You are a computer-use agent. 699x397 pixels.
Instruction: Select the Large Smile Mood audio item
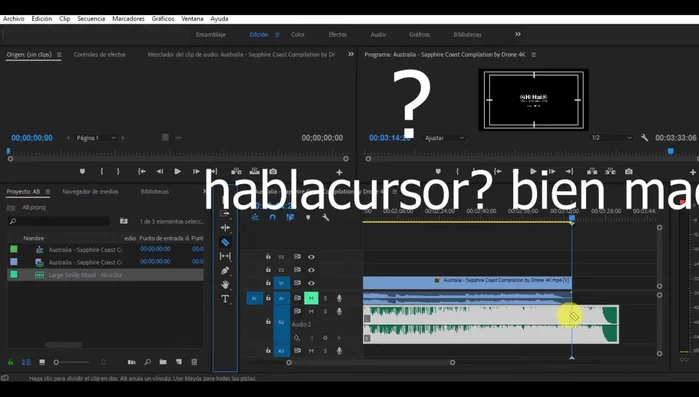pos(106,275)
